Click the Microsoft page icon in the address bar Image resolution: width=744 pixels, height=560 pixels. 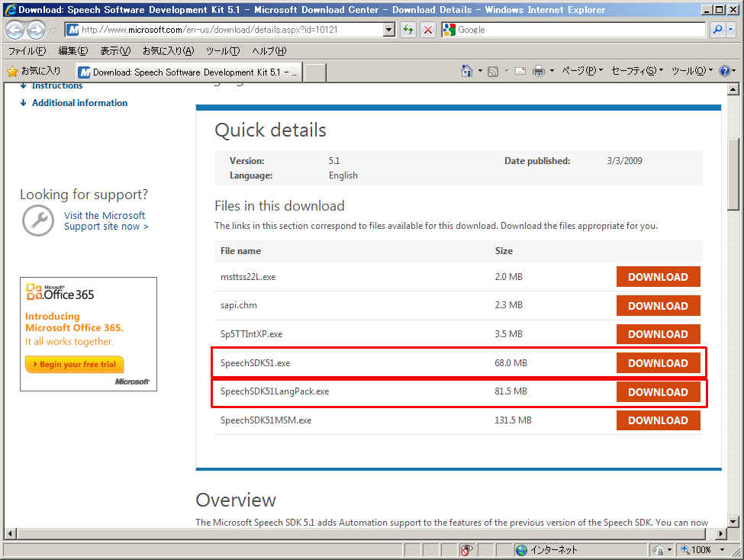(x=72, y=30)
